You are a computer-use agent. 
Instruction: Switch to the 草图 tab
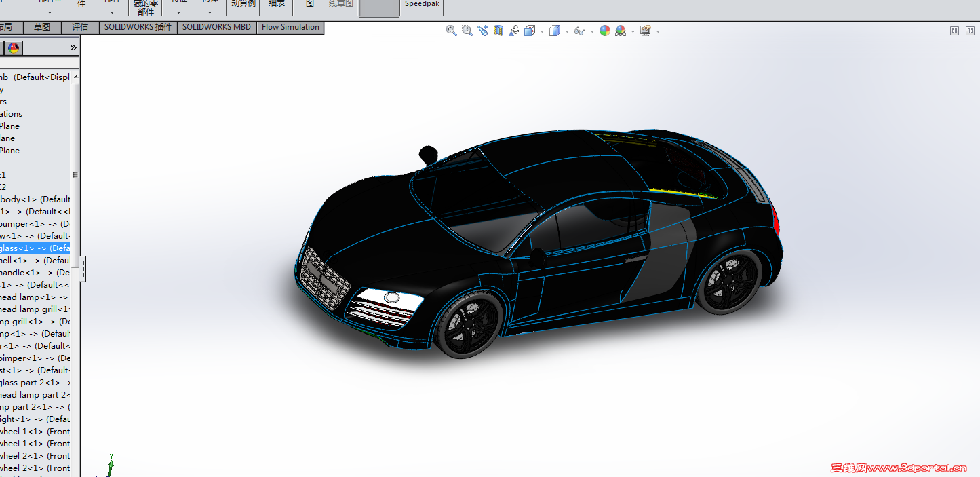(x=42, y=27)
